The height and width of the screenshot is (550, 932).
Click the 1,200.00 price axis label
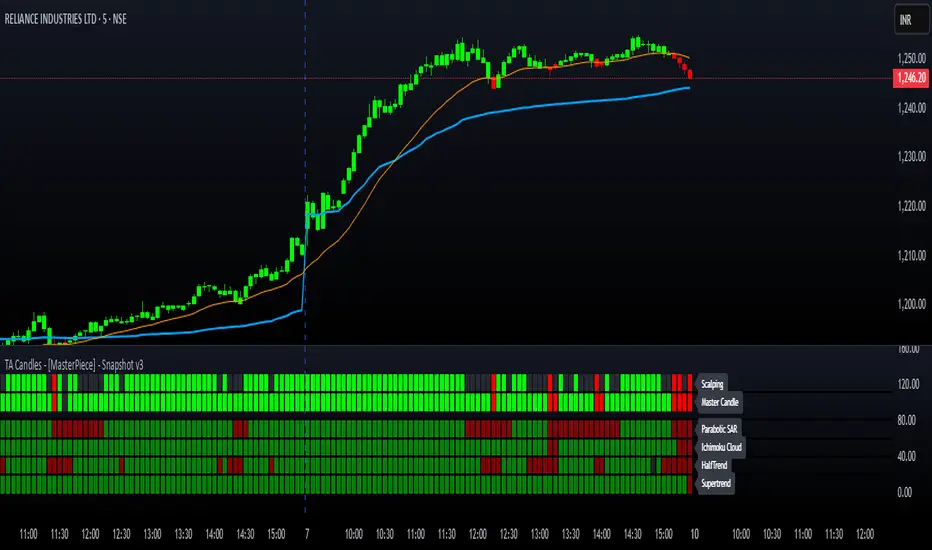point(912,304)
